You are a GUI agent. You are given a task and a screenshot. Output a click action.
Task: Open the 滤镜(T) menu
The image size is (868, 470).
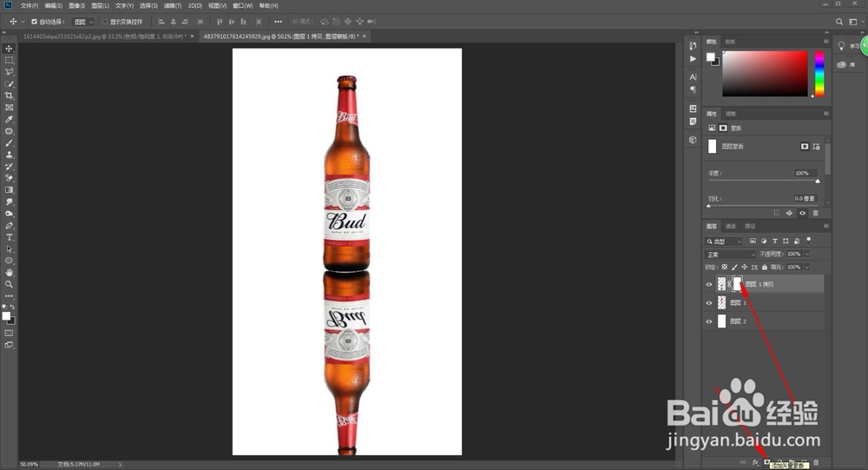(x=173, y=5)
